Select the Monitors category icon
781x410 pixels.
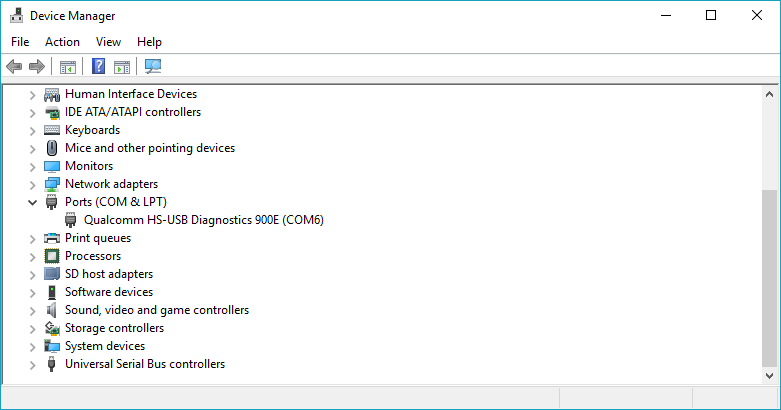pos(52,166)
